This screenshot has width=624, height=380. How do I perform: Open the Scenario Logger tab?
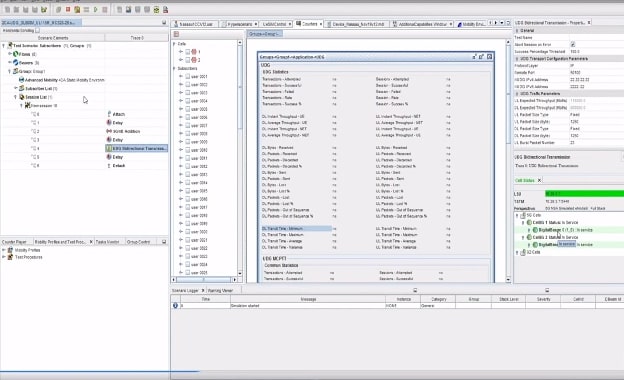pos(185,290)
